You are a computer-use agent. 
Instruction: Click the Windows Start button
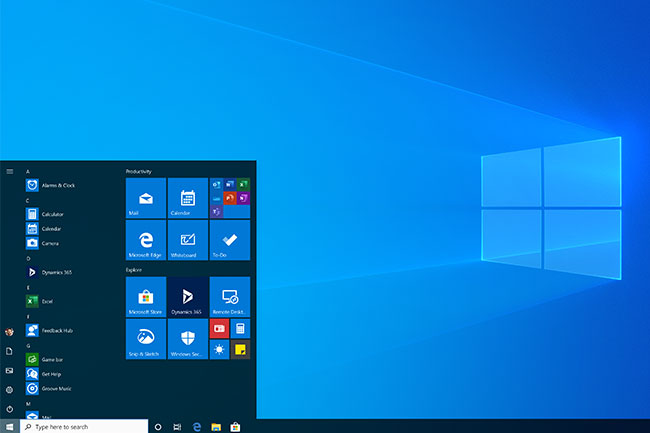click(x=10, y=426)
